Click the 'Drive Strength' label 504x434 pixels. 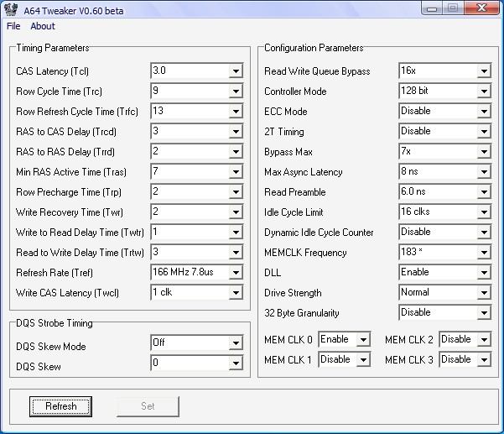[x=293, y=293]
